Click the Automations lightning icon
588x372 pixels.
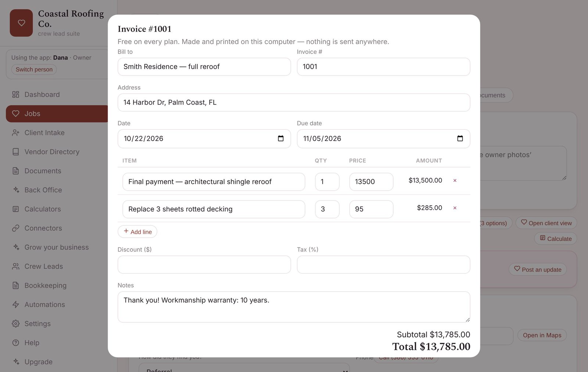(x=15, y=304)
